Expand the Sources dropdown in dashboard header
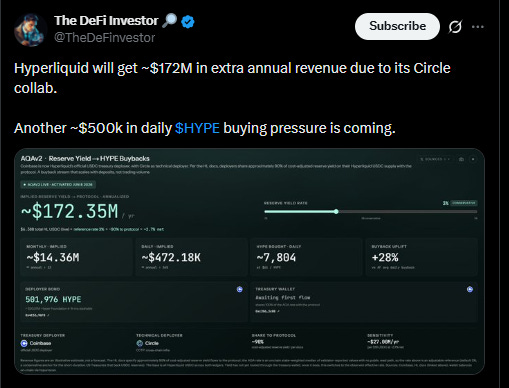The image size is (509, 388). pos(435,159)
